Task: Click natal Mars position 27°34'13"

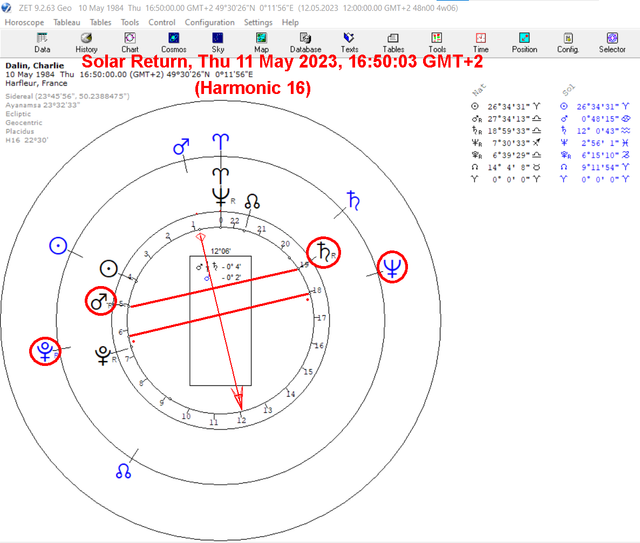Action: pyautogui.click(x=509, y=119)
